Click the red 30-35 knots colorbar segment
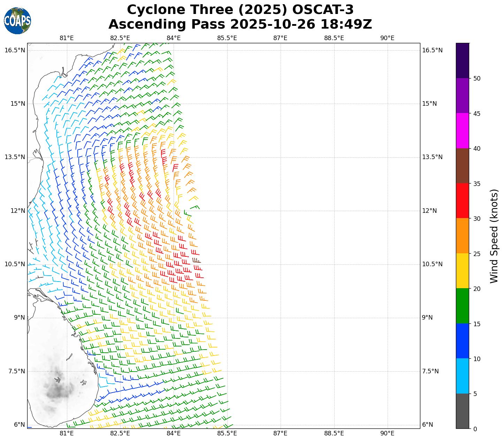Viewport: 504px width, 441px height. coord(463,201)
